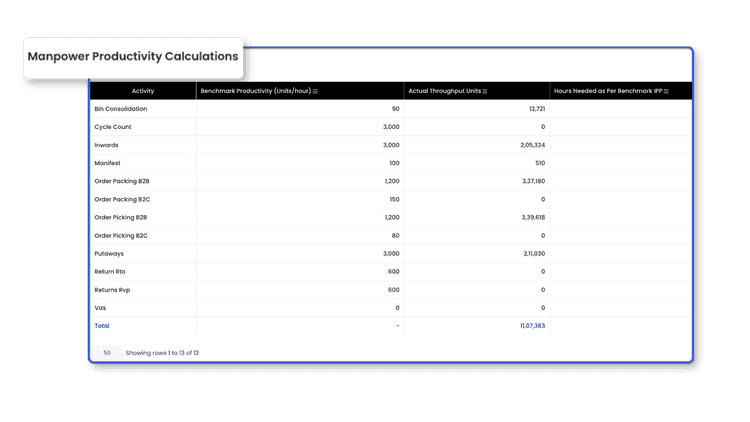
Task: Sort by Actual Throughput Units header text
Action: tap(445, 91)
